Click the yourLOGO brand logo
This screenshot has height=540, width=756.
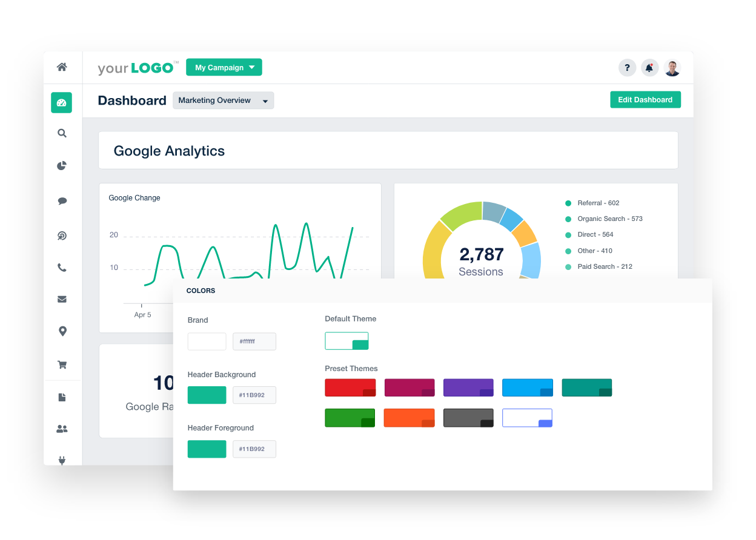138,68
